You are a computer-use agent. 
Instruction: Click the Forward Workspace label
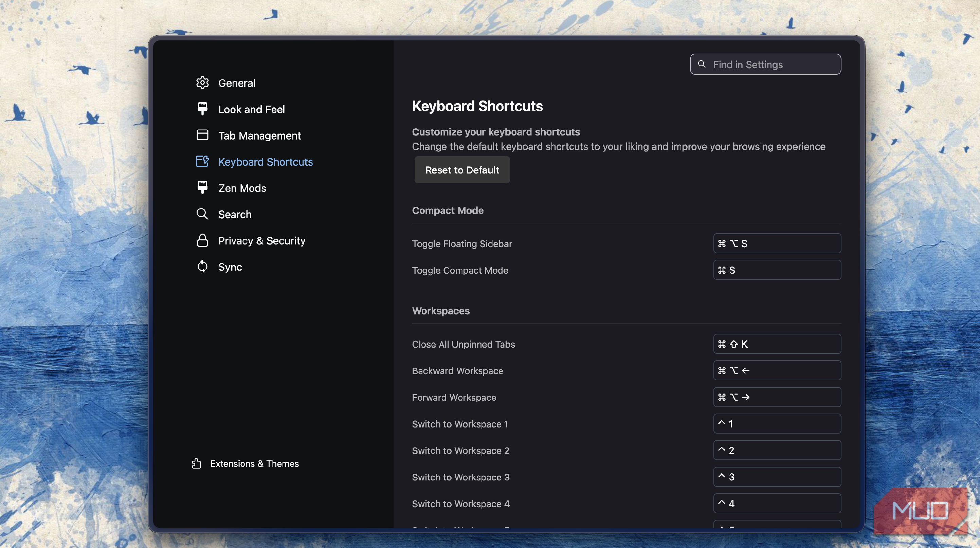pos(454,397)
